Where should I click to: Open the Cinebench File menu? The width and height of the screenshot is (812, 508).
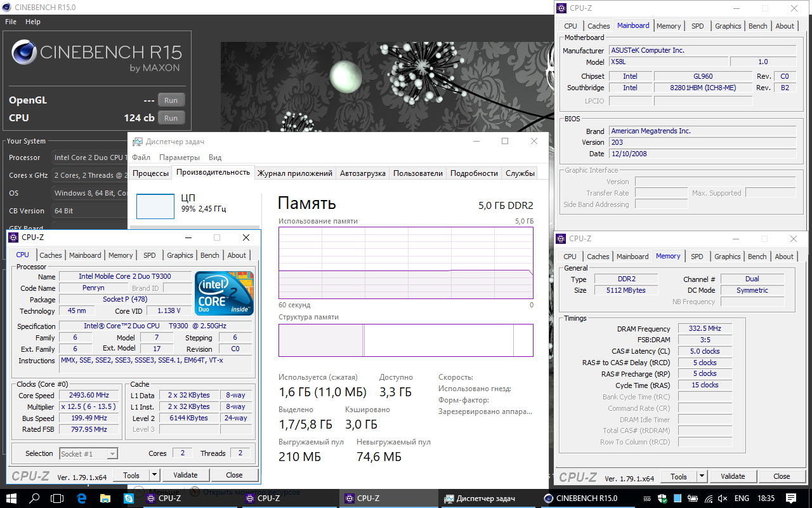click(x=11, y=22)
